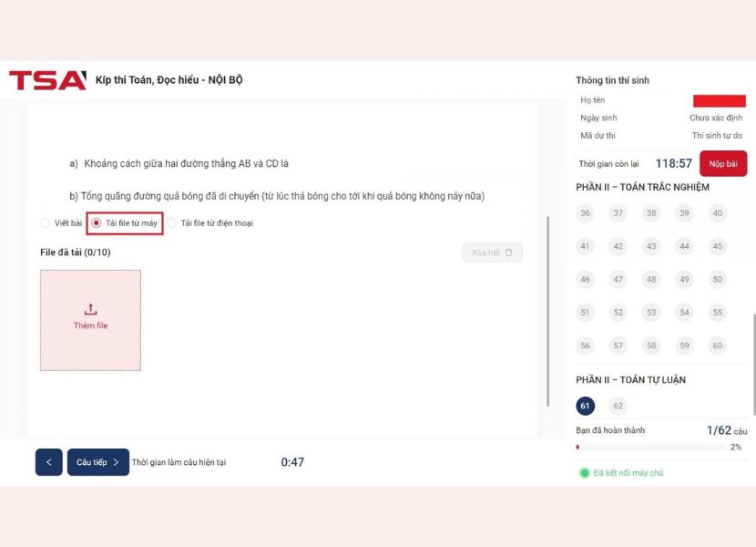The image size is (756, 547).
Task: Click the Nộp bài submit button
Action: pyautogui.click(x=725, y=164)
